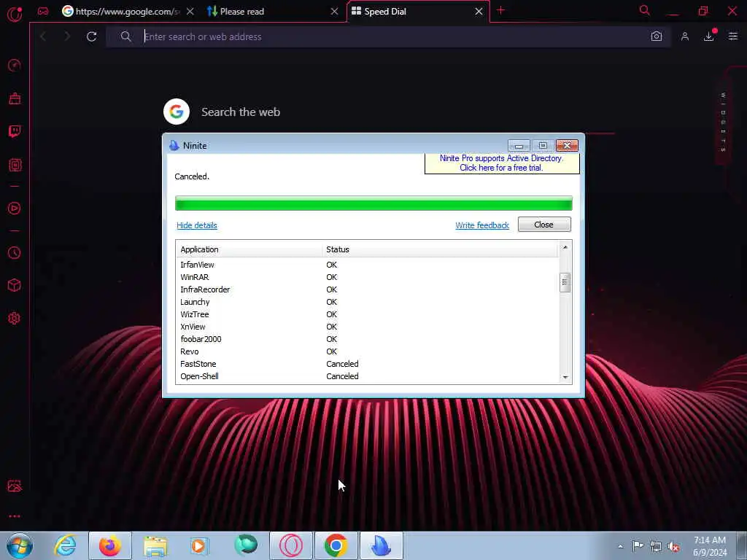Open GX Control speedometer icon in sidebar
This screenshot has height=560, width=747.
(x=15, y=65)
